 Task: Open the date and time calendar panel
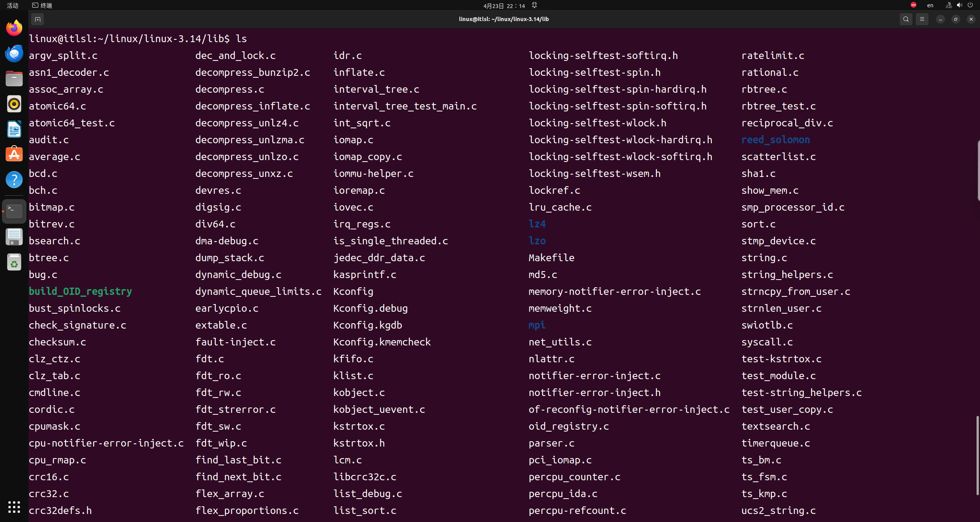click(x=504, y=5)
